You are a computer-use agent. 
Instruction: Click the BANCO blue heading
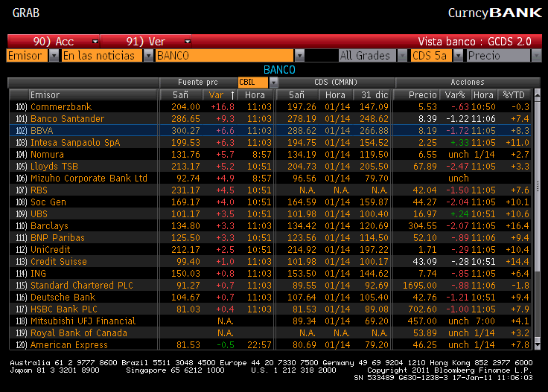[x=279, y=70]
